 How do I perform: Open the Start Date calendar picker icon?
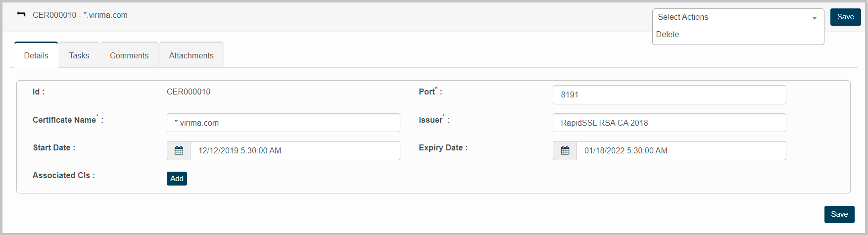click(x=179, y=150)
